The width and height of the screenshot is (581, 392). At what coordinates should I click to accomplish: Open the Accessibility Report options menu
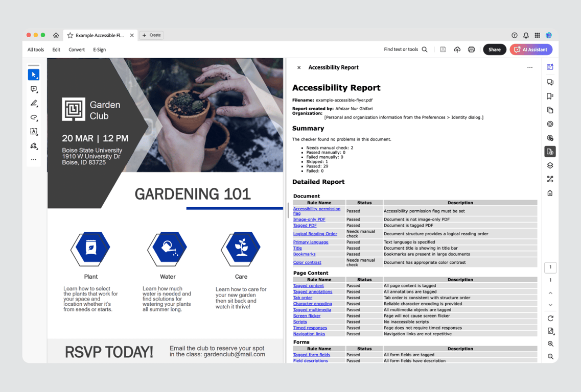pyautogui.click(x=530, y=67)
